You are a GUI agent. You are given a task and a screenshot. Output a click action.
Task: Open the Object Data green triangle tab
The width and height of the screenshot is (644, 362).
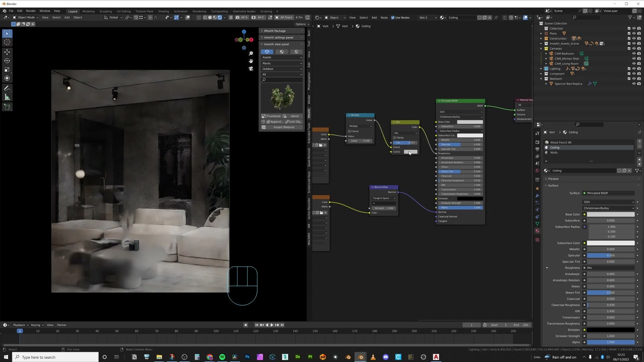click(x=537, y=224)
